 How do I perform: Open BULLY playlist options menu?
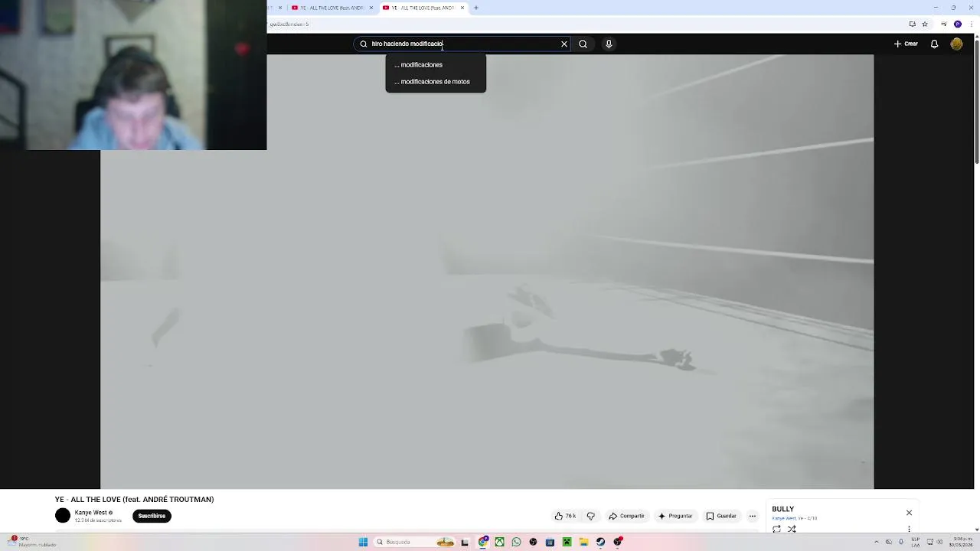[x=909, y=529]
